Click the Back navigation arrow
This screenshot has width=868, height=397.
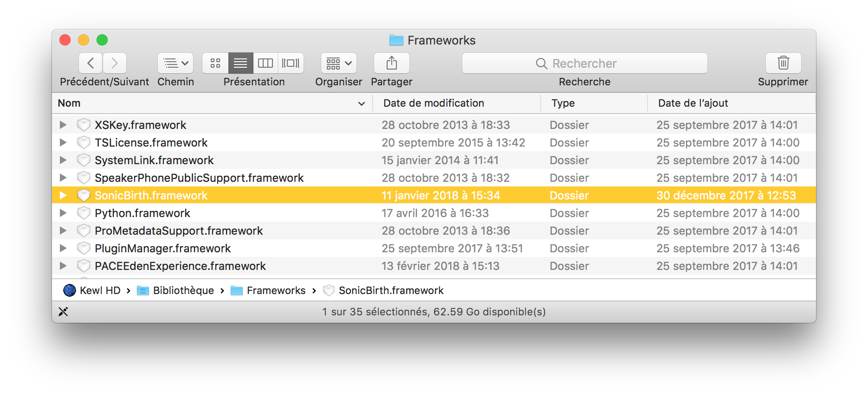pyautogui.click(x=91, y=63)
